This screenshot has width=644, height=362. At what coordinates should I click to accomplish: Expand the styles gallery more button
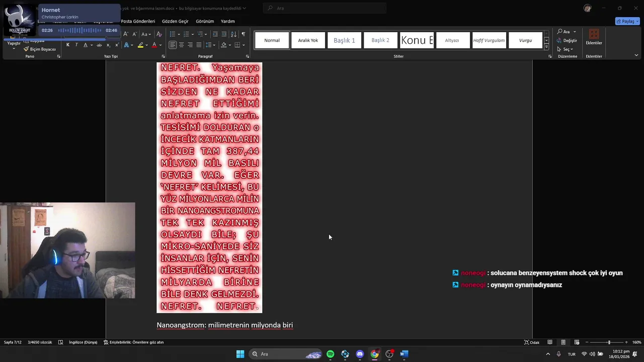coord(546,47)
